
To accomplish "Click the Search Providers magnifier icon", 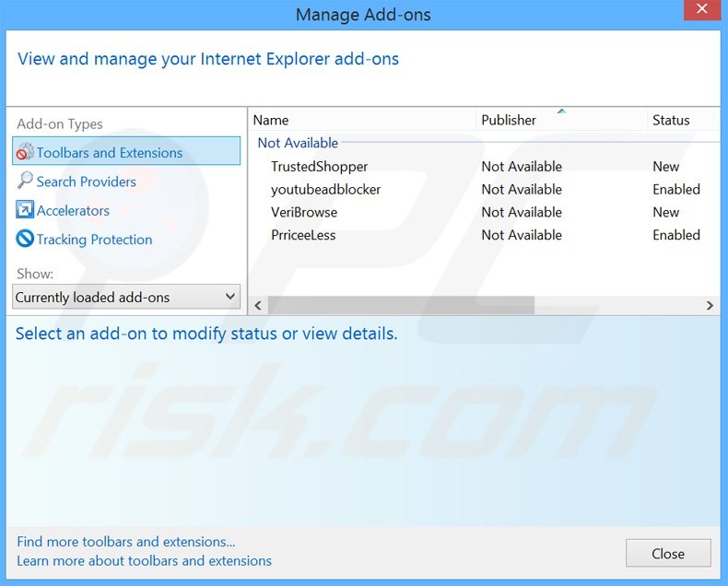I will (x=25, y=182).
